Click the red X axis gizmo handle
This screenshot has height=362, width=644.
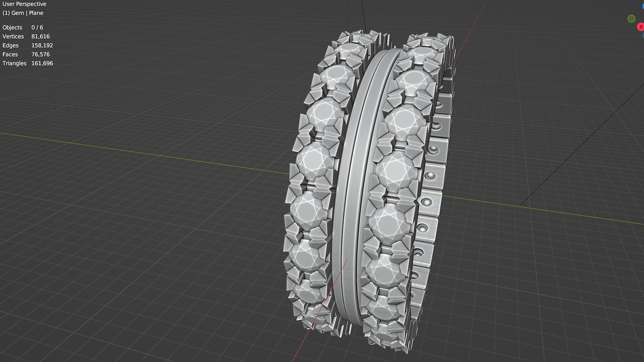pos(641,27)
